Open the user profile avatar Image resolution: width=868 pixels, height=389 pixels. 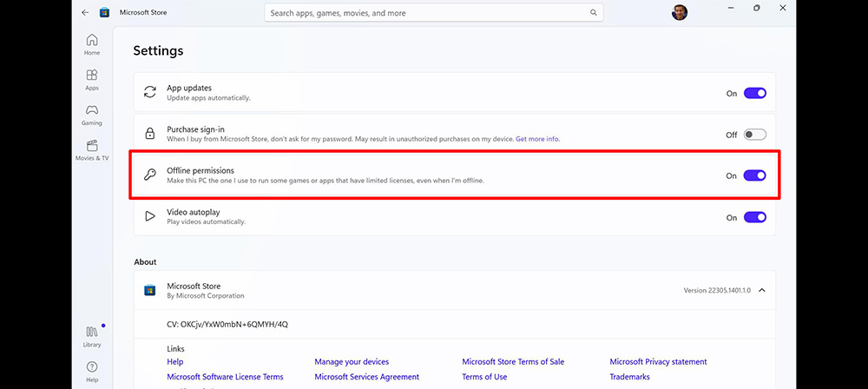tap(680, 12)
